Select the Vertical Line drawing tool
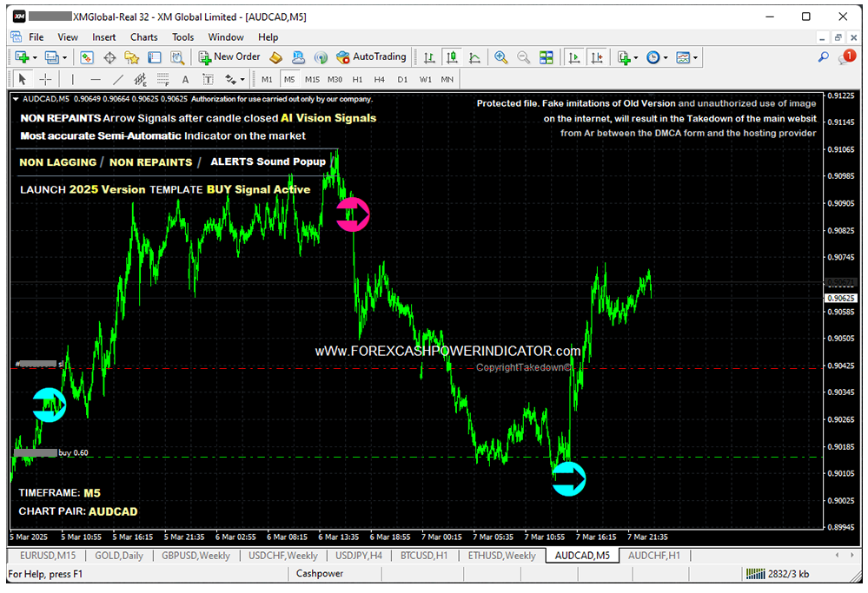 coord(72,79)
